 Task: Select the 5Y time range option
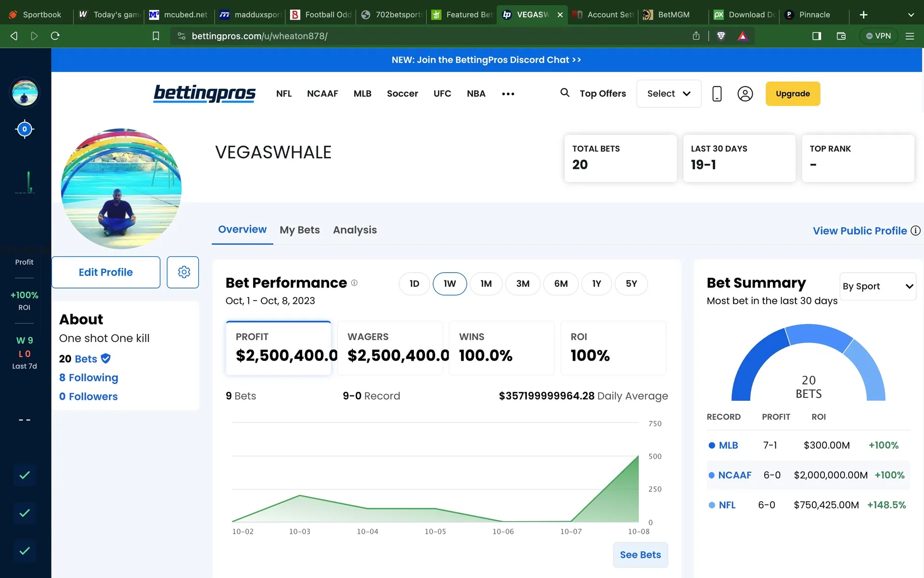pos(631,284)
